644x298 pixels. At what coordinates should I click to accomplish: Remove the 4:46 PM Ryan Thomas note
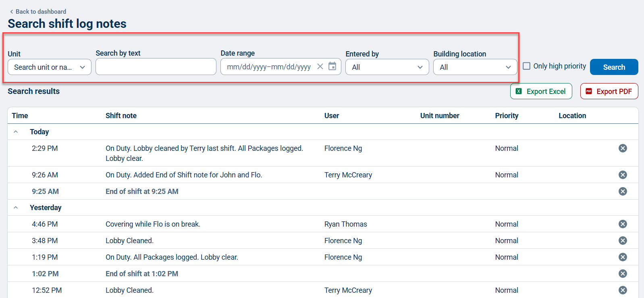(623, 224)
